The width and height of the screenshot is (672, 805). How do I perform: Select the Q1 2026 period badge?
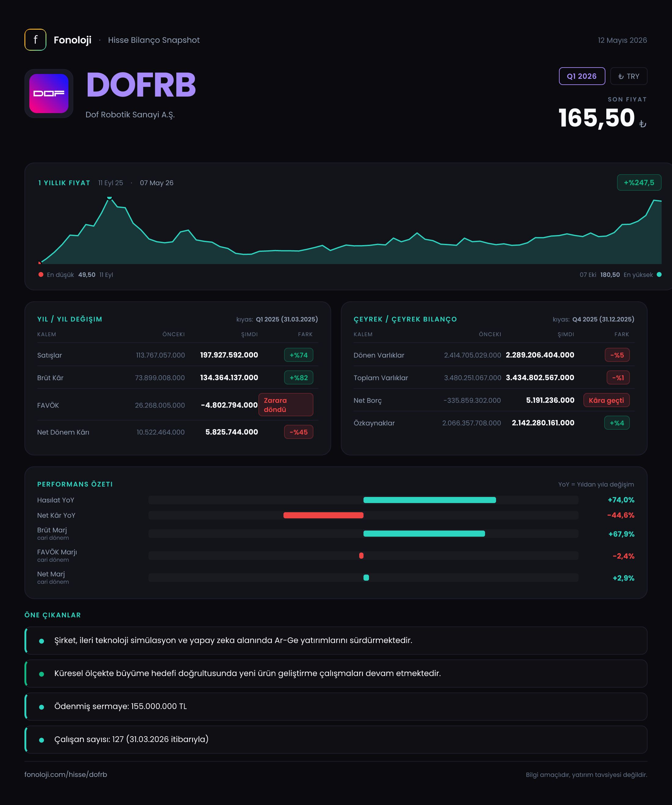point(582,76)
